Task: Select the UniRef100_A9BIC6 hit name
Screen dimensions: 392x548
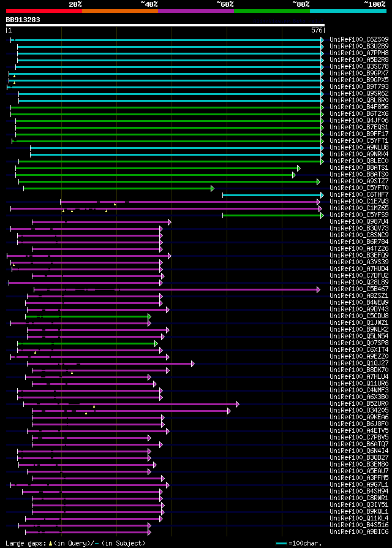Action: click(x=359, y=532)
